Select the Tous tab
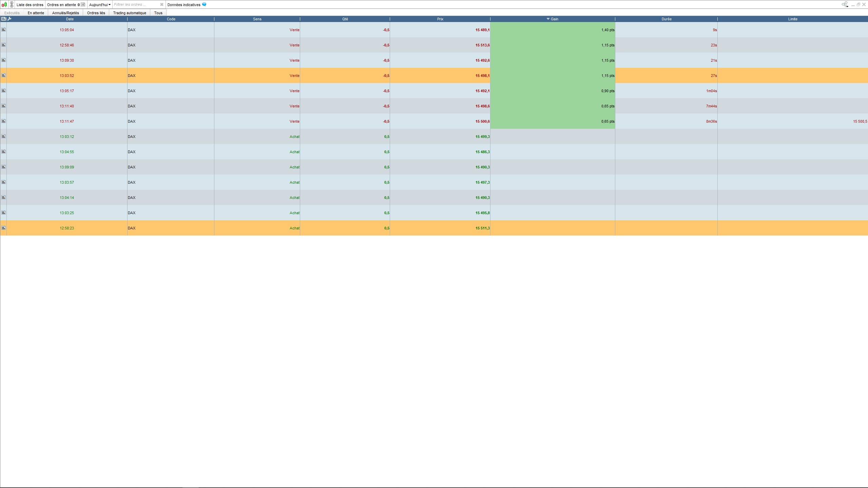 [x=158, y=13]
